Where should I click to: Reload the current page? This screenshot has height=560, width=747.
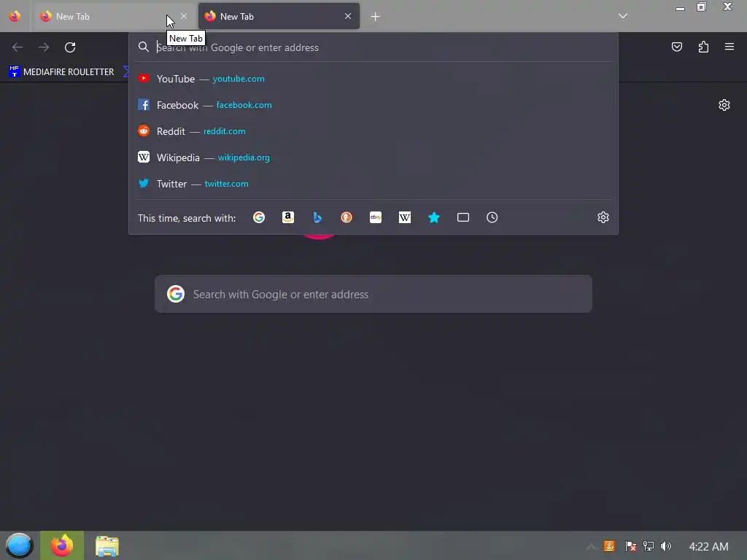tap(70, 47)
